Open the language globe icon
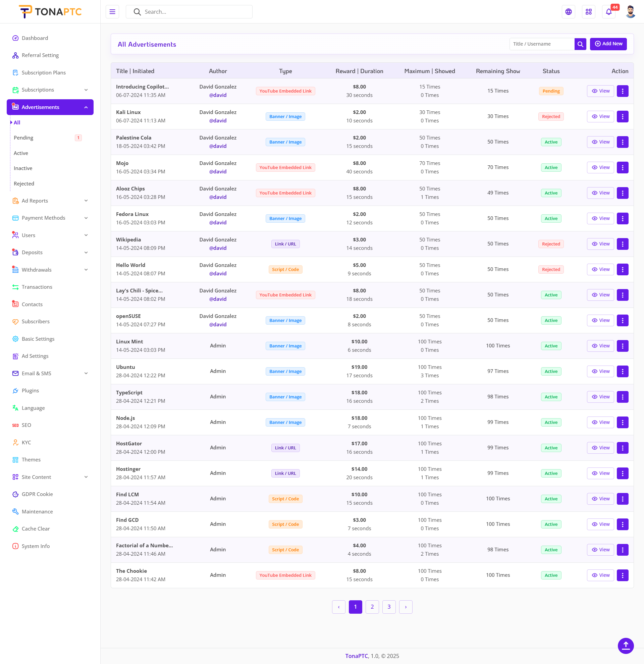The height and width of the screenshot is (664, 644). click(x=568, y=12)
